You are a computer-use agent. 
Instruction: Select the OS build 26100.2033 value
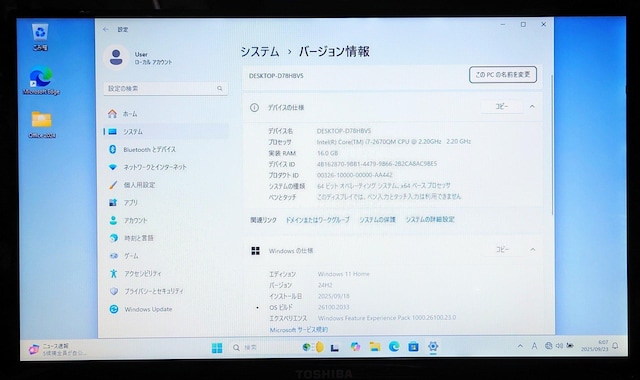click(x=333, y=307)
